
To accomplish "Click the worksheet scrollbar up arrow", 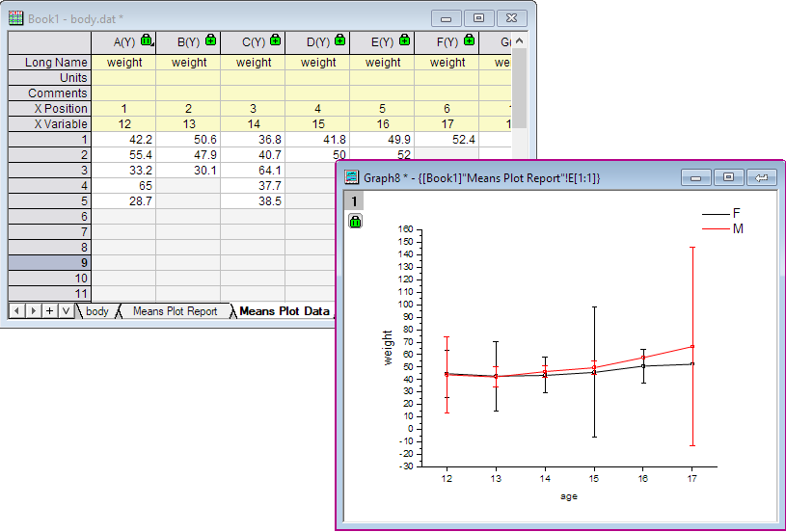I will click(x=519, y=41).
